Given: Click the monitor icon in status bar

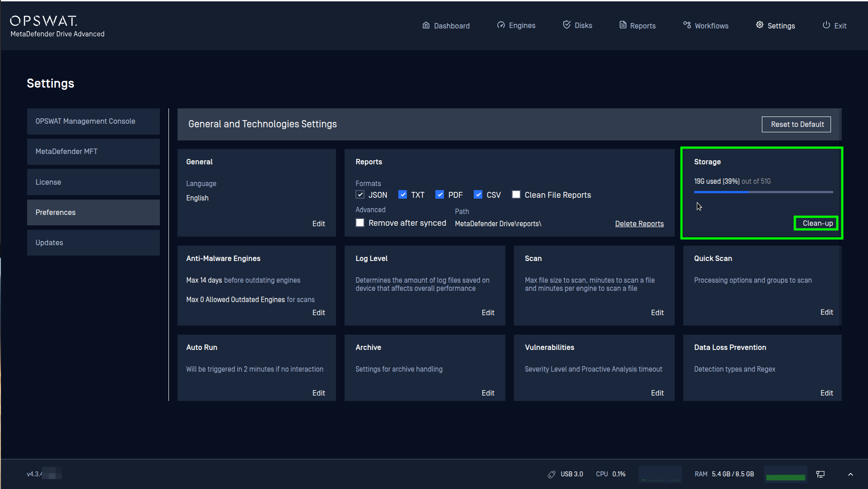Looking at the screenshot, I should tap(821, 474).
